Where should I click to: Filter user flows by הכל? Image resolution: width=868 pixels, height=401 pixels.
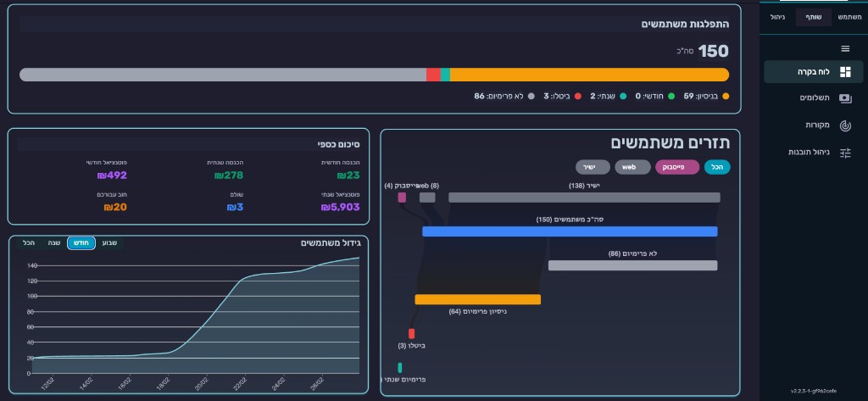coord(717,167)
